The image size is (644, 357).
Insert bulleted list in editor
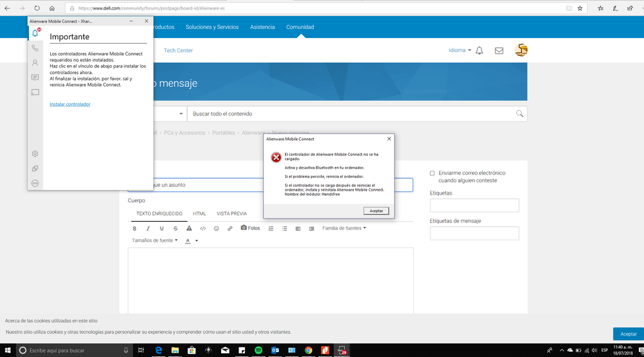285,229
